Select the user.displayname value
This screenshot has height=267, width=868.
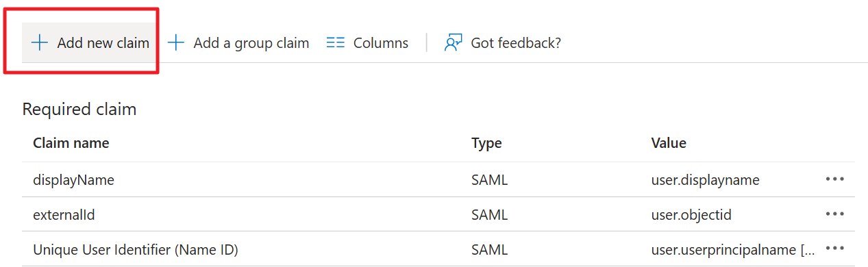click(x=706, y=179)
